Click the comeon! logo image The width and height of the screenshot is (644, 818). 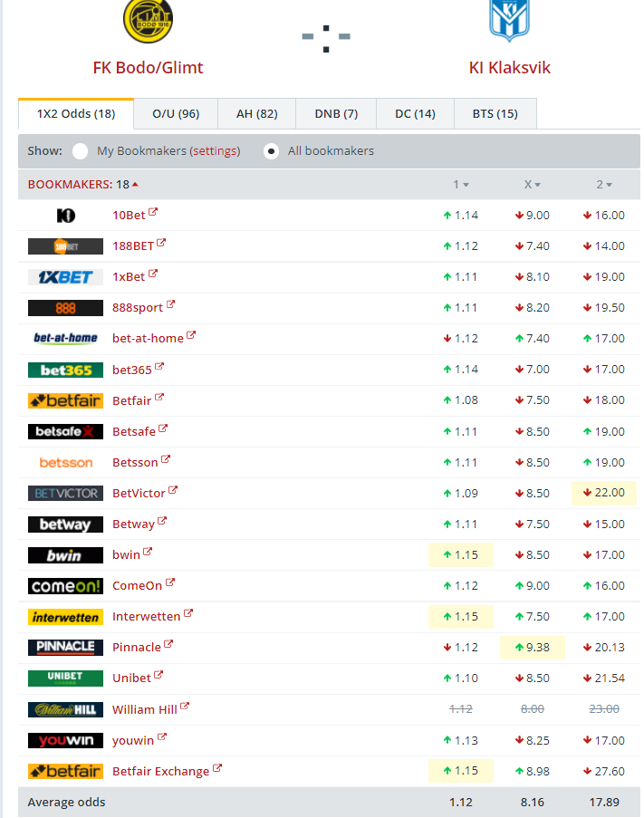pyautogui.click(x=66, y=586)
